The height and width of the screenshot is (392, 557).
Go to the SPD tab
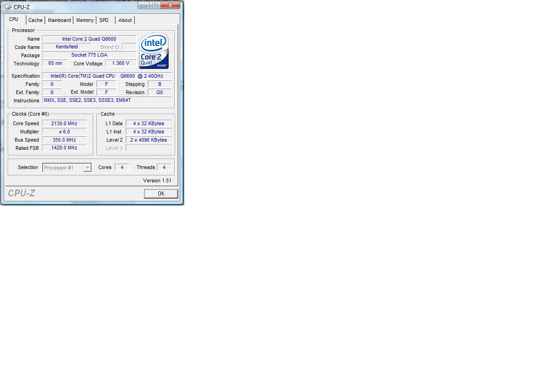(104, 20)
